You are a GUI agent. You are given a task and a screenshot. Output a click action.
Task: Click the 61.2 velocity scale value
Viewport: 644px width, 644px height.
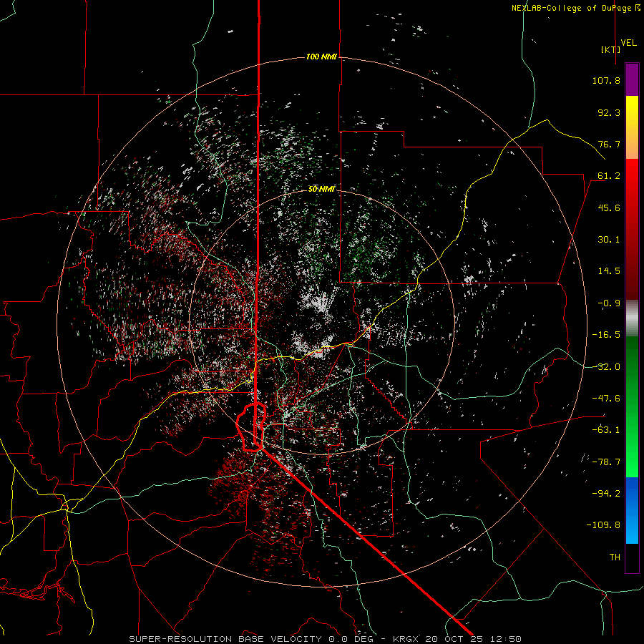[609, 176]
